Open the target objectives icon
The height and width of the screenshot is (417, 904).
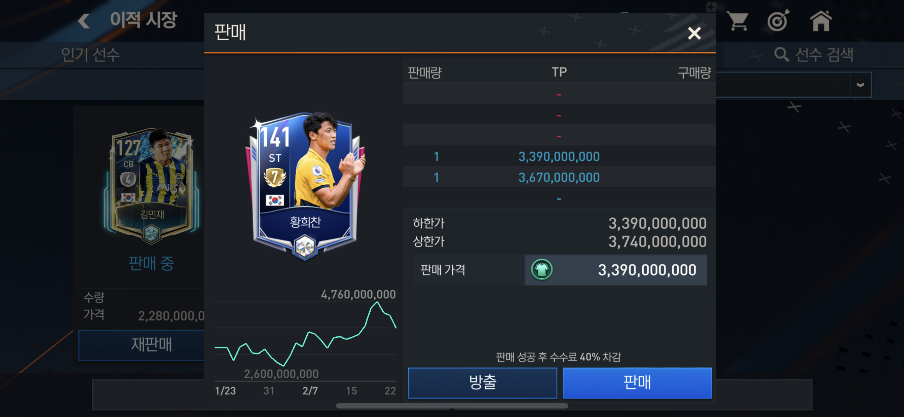click(x=778, y=21)
